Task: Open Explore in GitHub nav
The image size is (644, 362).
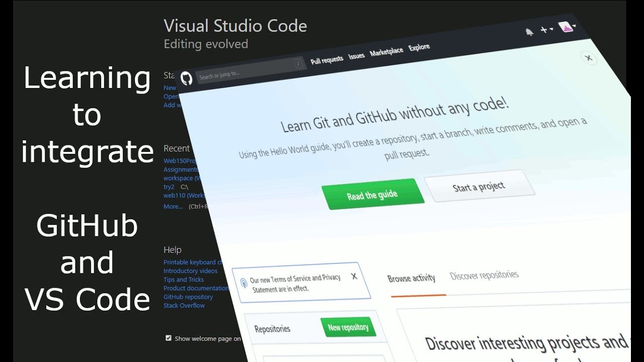Action: 419,48
